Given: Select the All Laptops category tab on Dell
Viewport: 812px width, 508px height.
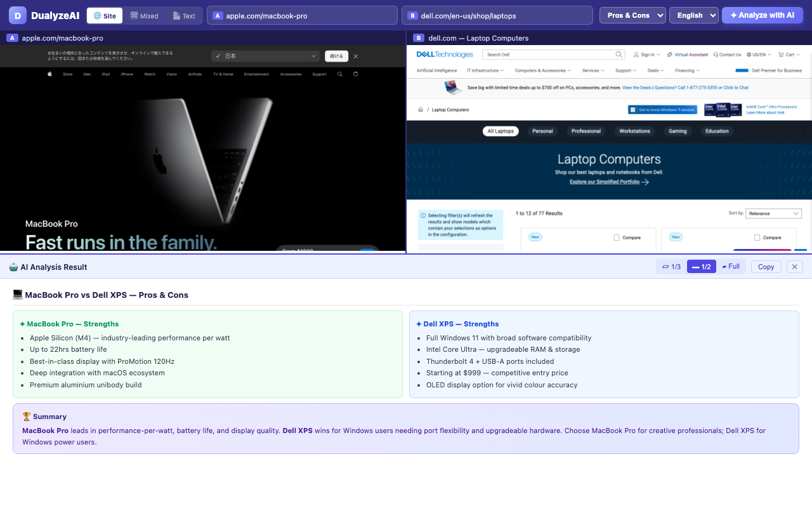Looking at the screenshot, I should click(x=501, y=131).
